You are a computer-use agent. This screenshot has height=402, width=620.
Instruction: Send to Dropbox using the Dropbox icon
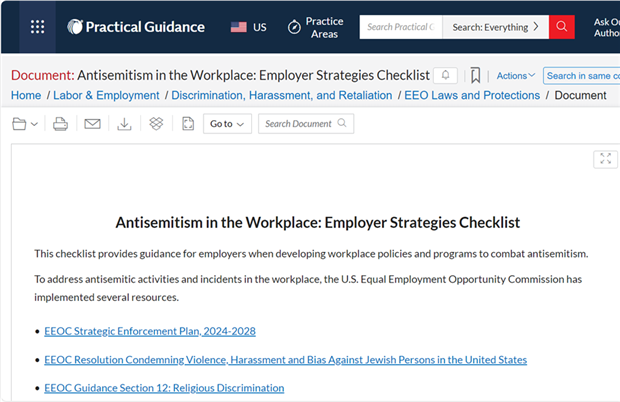[x=156, y=124]
